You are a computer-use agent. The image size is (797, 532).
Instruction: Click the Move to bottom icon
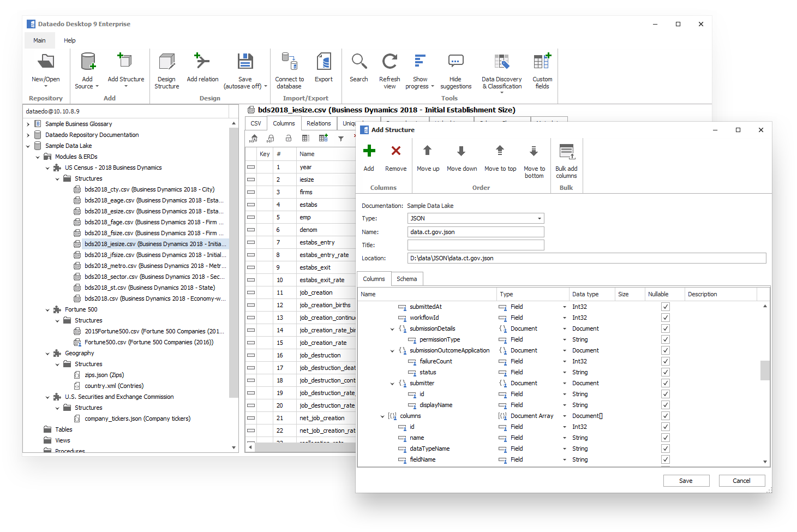pyautogui.click(x=534, y=152)
